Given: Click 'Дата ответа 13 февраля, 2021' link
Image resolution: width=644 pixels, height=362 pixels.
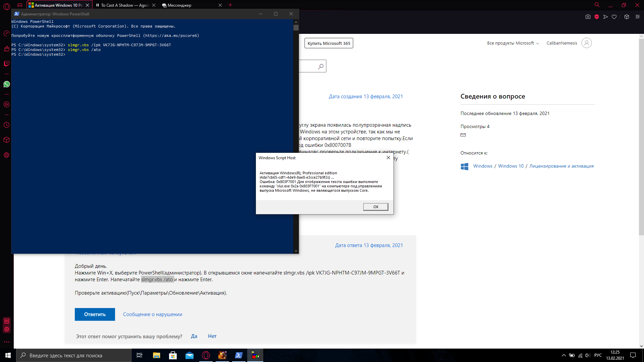Looking at the screenshot, I should coord(369,245).
